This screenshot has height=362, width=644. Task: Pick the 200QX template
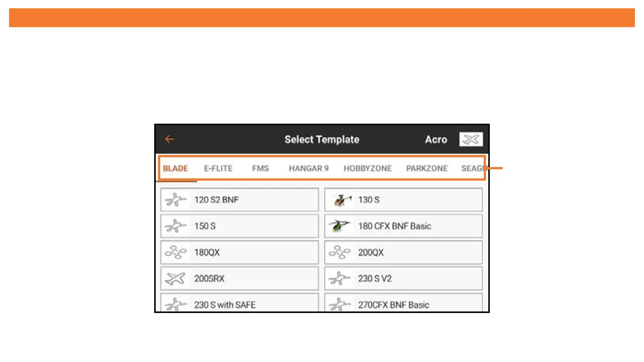click(x=403, y=252)
